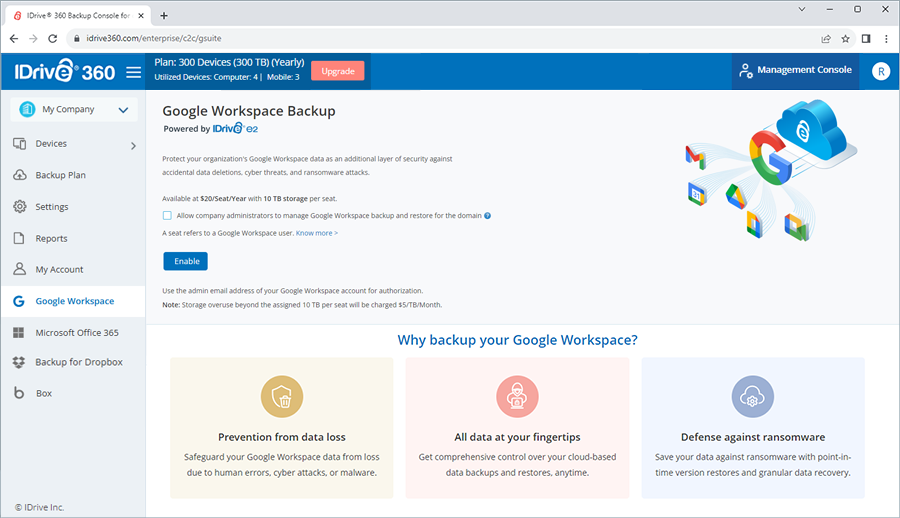Click the Dropbox icon in sidebar
Viewport: 900px width, 518px height.
click(x=19, y=362)
